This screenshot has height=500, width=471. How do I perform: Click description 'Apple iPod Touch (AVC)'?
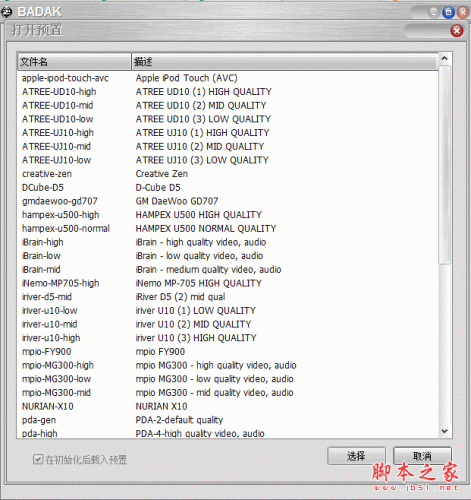(x=187, y=78)
